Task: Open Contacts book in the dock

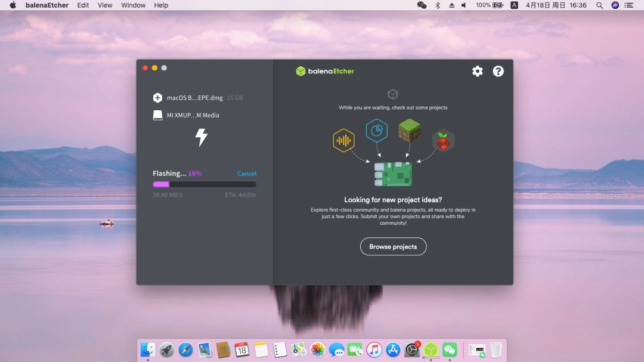Action: [x=223, y=349]
